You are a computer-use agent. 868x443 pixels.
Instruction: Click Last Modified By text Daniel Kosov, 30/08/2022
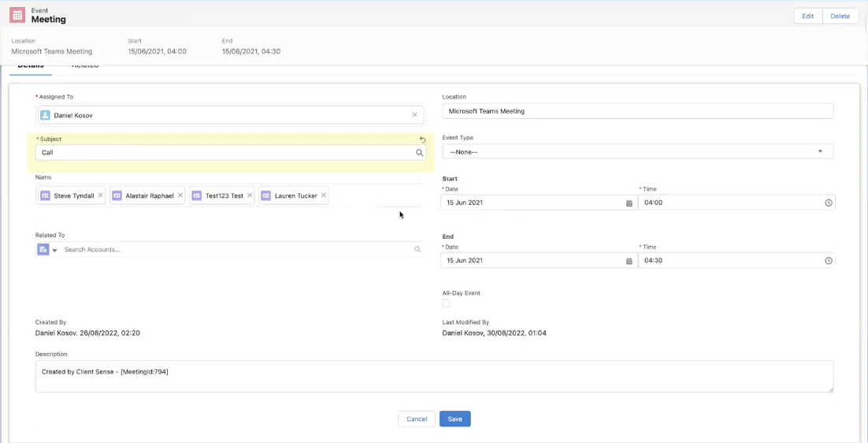[x=495, y=333]
